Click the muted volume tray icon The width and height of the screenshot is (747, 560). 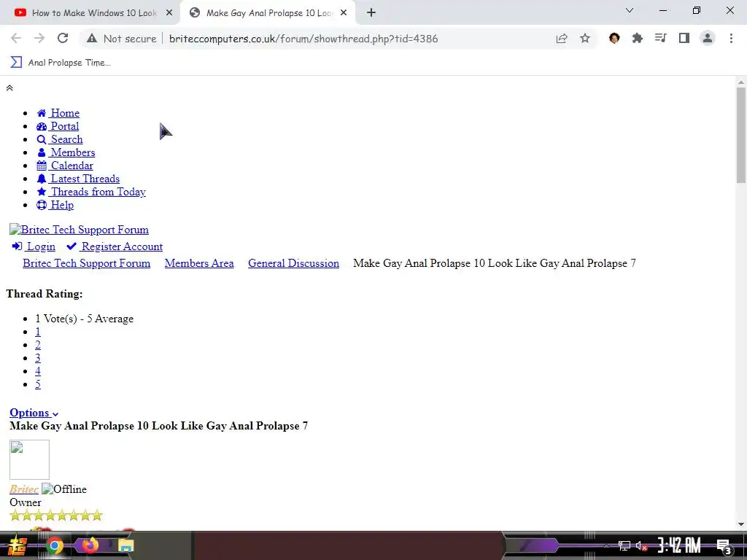click(641, 546)
